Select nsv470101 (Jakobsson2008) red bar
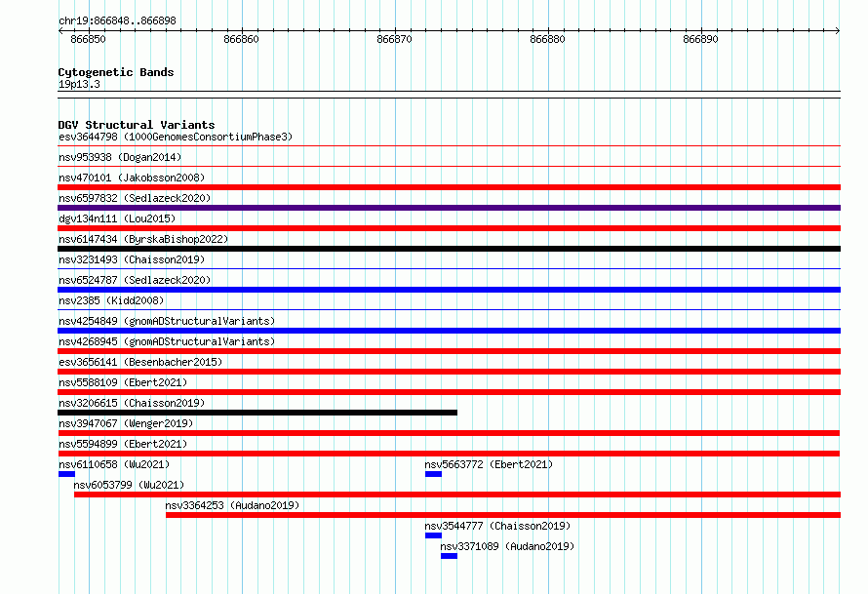 click(449, 187)
